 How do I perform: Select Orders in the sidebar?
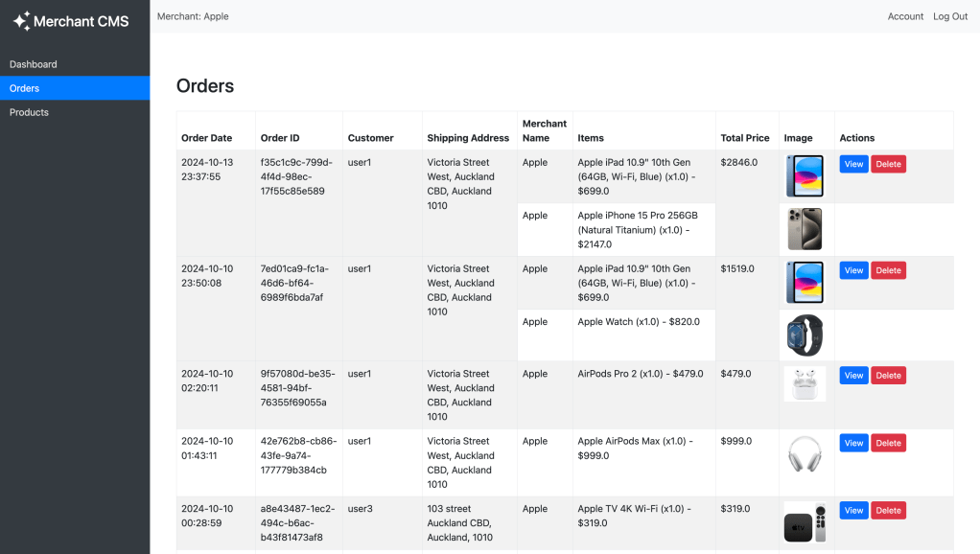click(25, 88)
